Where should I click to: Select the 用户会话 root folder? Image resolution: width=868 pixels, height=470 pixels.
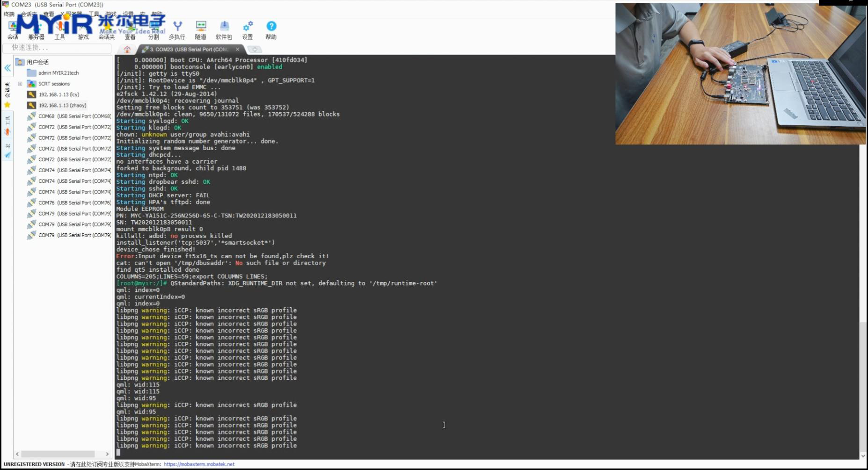pyautogui.click(x=37, y=62)
